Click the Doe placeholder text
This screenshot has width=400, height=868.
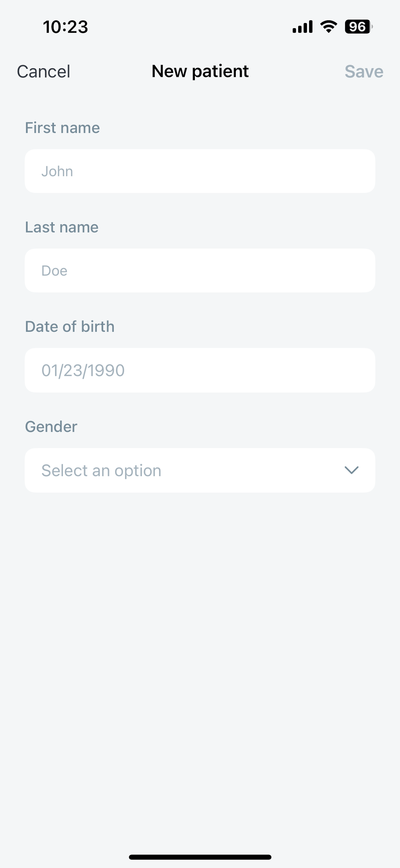pyautogui.click(x=54, y=271)
